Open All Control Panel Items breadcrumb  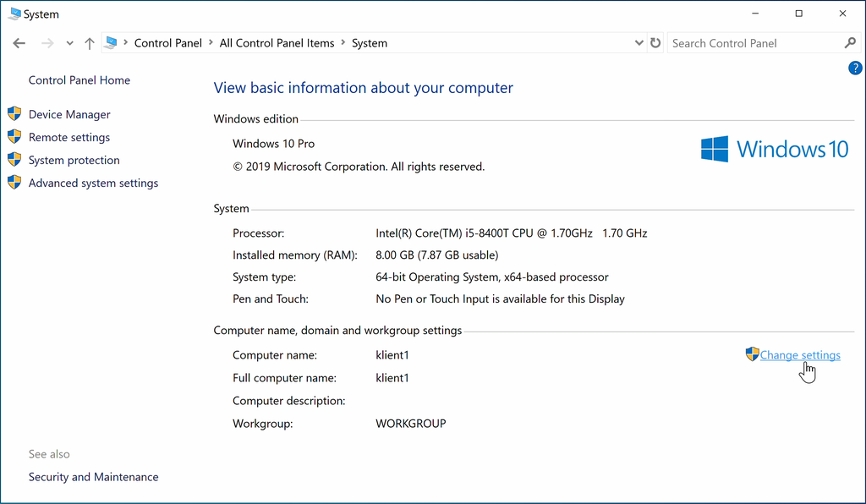click(277, 43)
